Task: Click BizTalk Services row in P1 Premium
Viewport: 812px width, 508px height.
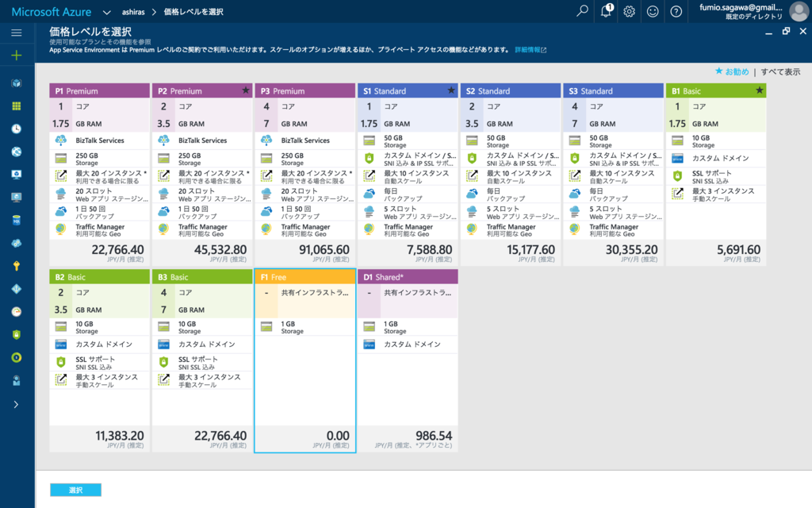Action: point(99,140)
